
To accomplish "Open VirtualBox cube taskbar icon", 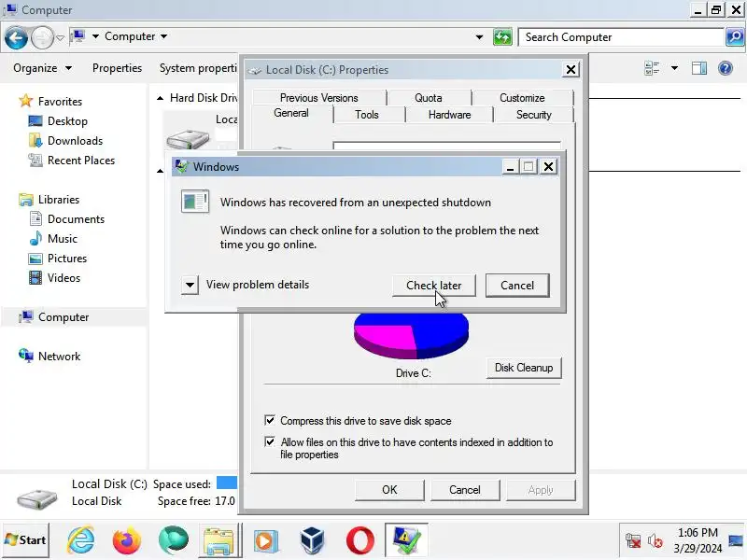I will (x=312, y=540).
